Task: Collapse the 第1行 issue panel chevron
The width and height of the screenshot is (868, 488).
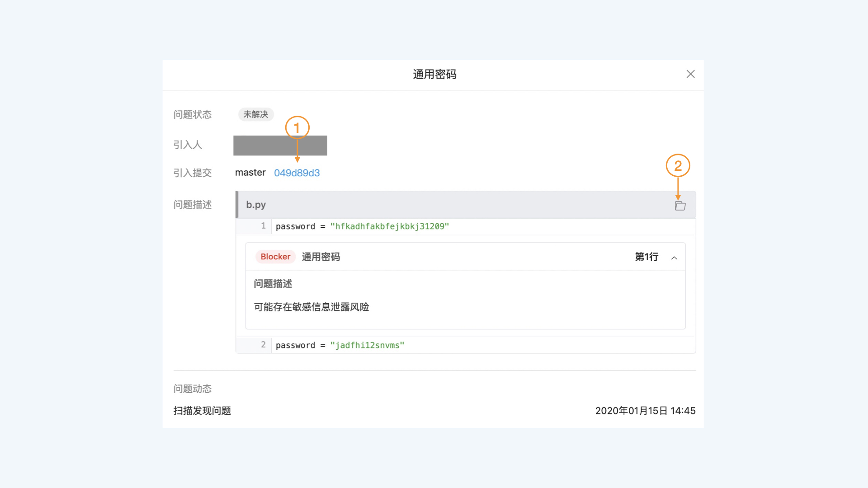Action: 674,258
